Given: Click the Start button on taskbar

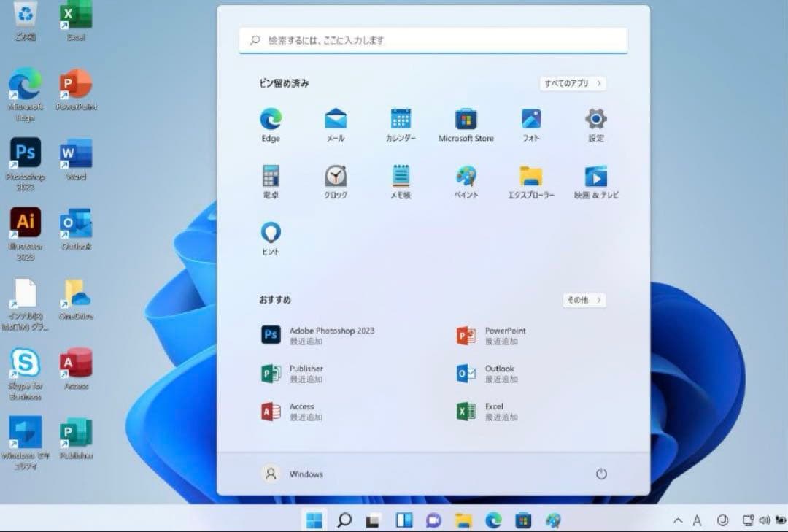Looking at the screenshot, I should (x=314, y=520).
